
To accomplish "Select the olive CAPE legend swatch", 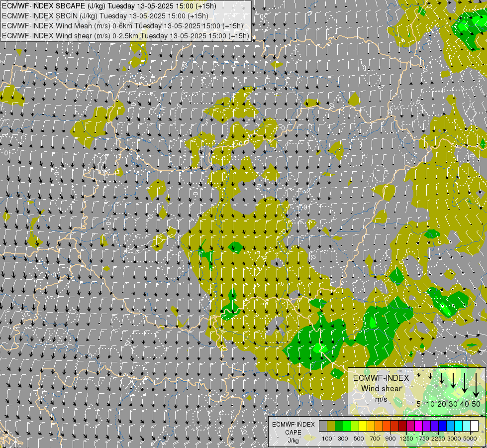I will pos(331,426).
